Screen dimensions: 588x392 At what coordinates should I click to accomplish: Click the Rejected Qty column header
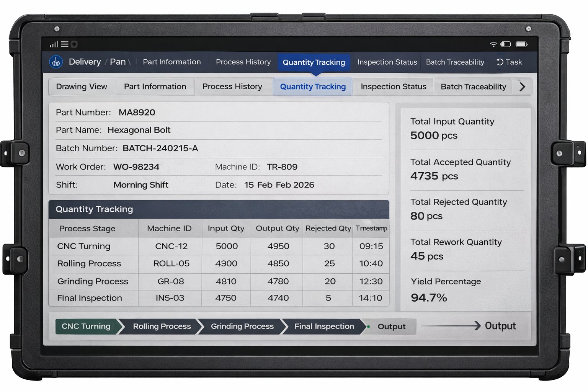328,229
